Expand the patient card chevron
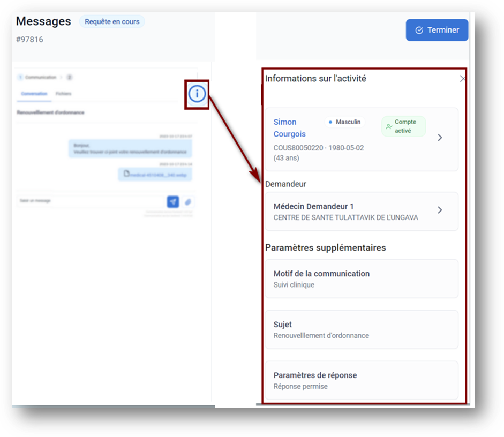Screen dimensions: 504x437 tap(440, 138)
